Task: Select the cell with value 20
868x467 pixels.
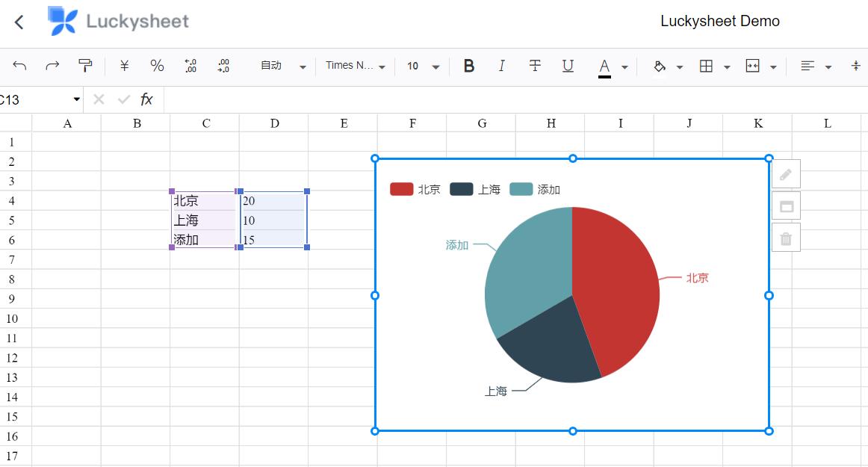Action: (273, 200)
